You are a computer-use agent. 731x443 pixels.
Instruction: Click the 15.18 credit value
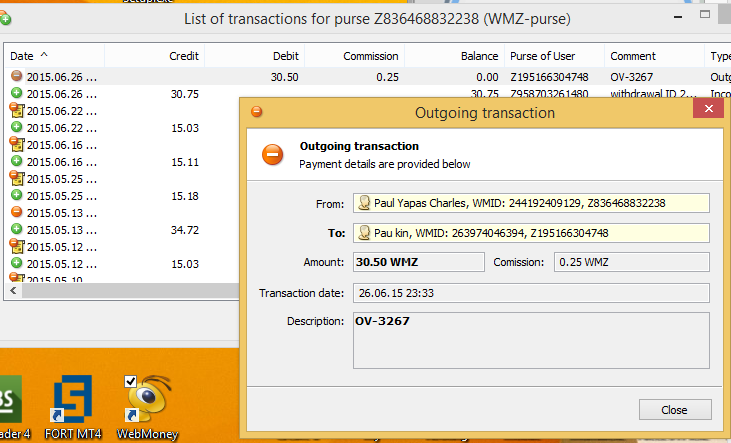tap(185, 196)
